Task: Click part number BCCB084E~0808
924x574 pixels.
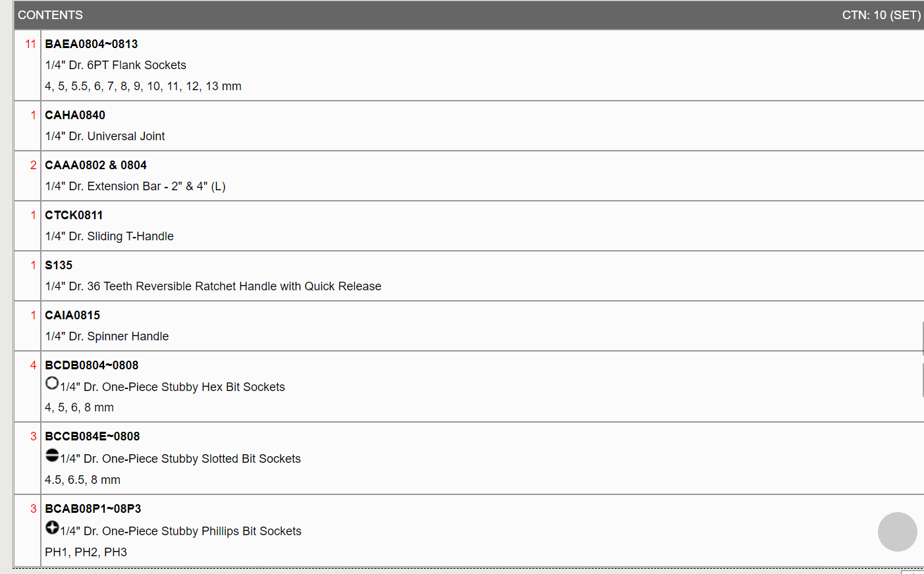Action: point(92,436)
